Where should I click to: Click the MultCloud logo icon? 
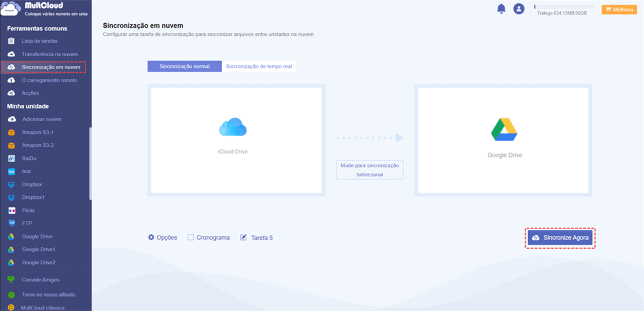click(11, 9)
